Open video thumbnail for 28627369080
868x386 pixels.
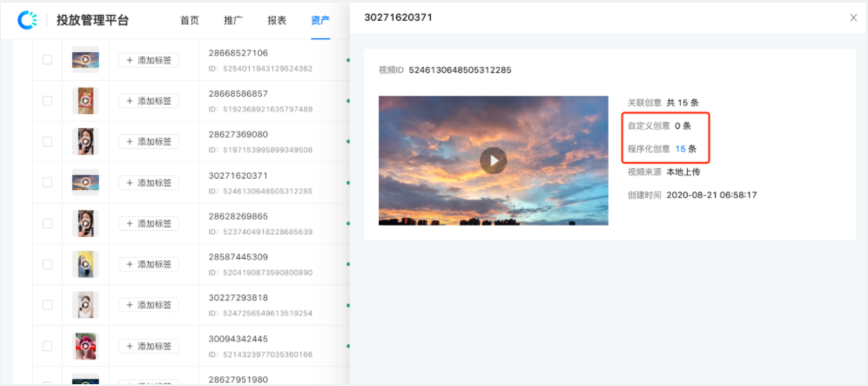pyautogui.click(x=85, y=142)
